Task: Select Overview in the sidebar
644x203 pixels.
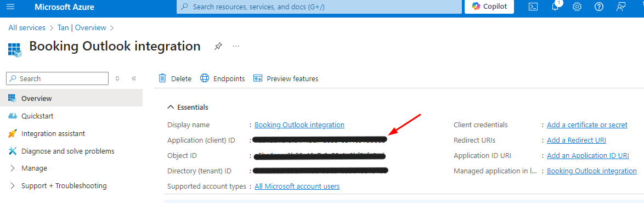Action: (71, 98)
